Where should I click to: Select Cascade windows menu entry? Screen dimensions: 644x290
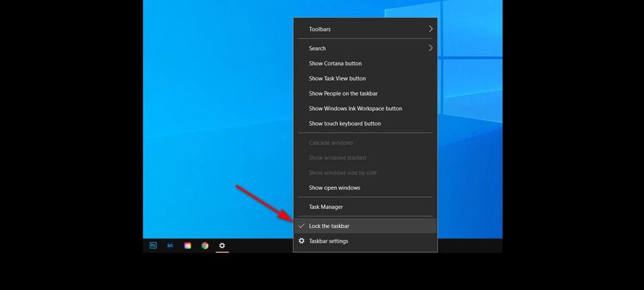(x=365, y=143)
